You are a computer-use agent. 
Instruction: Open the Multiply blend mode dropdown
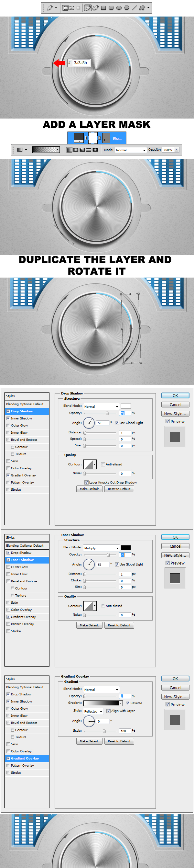101,548
